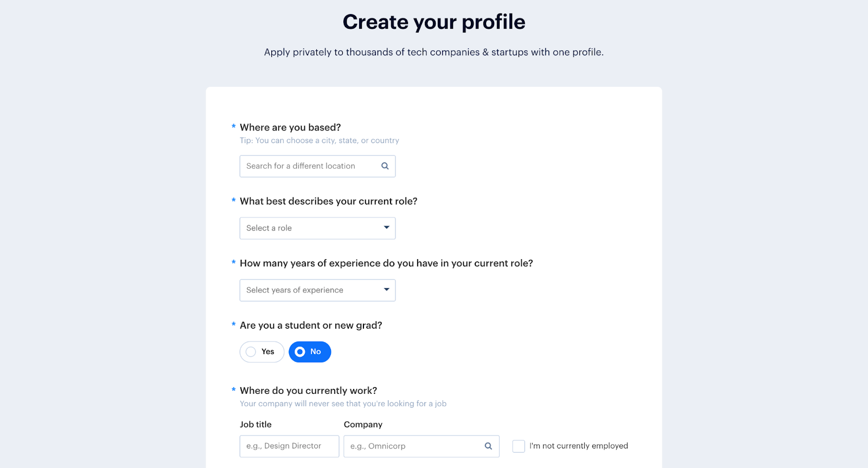
Task: Check the not currently employed checkbox
Action: [x=519, y=446]
